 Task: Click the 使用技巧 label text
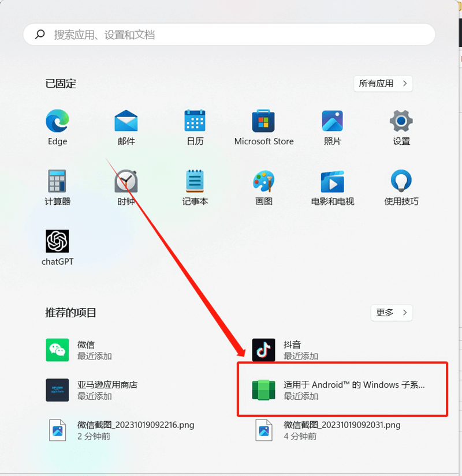(401, 201)
